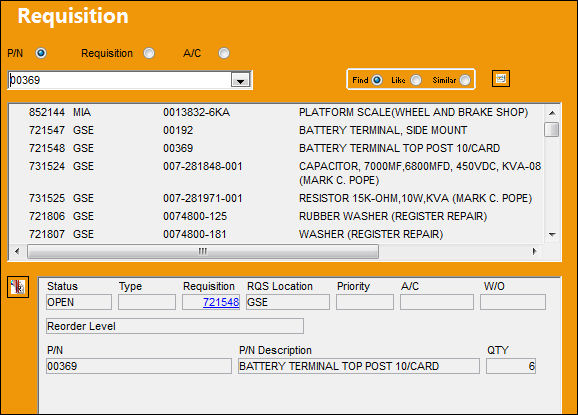578x415 pixels.
Task: Select row 721807 WASHER (REGISTER REPAIR)
Action: [x=276, y=234]
